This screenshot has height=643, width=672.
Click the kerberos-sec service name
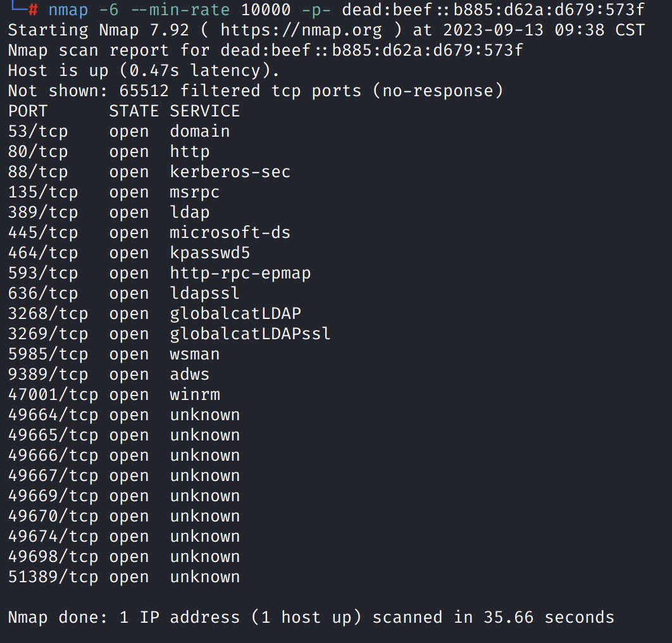230,172
